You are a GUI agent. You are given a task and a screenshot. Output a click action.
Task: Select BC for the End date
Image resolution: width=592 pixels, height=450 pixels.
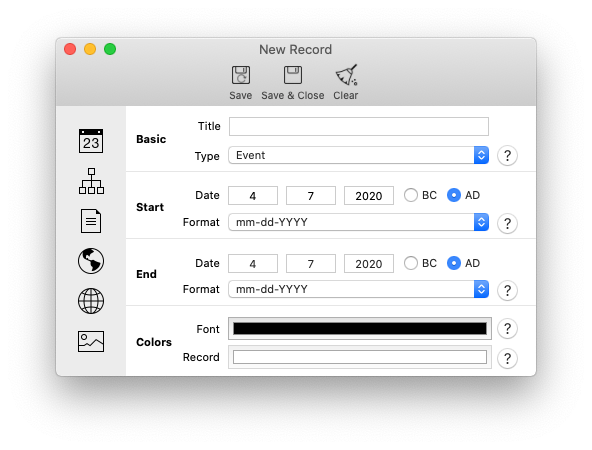pos(411,263)
